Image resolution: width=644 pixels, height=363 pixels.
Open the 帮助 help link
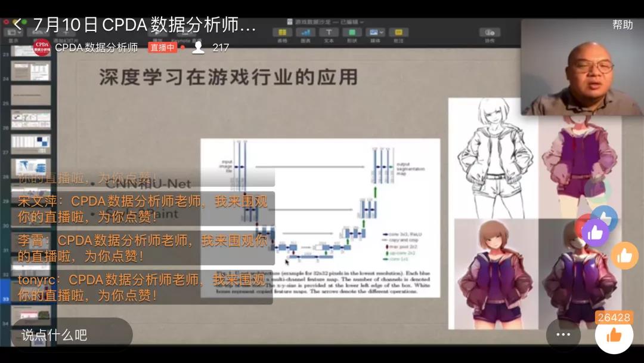[622, 24]
